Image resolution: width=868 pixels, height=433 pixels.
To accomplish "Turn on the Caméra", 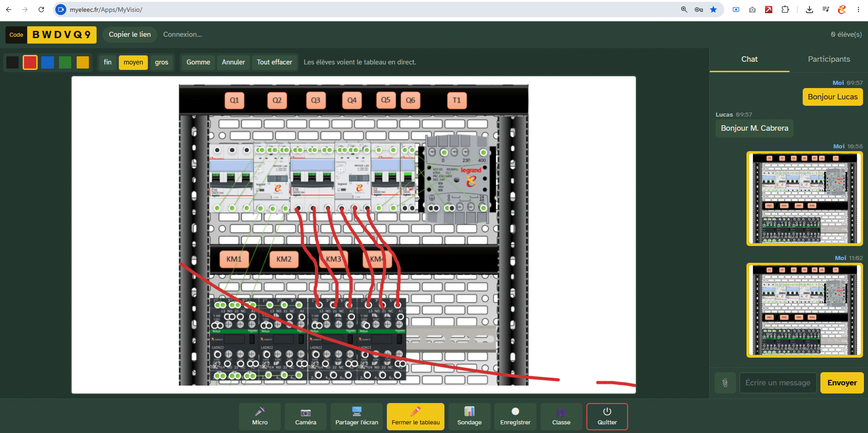I will click(306, 417).
